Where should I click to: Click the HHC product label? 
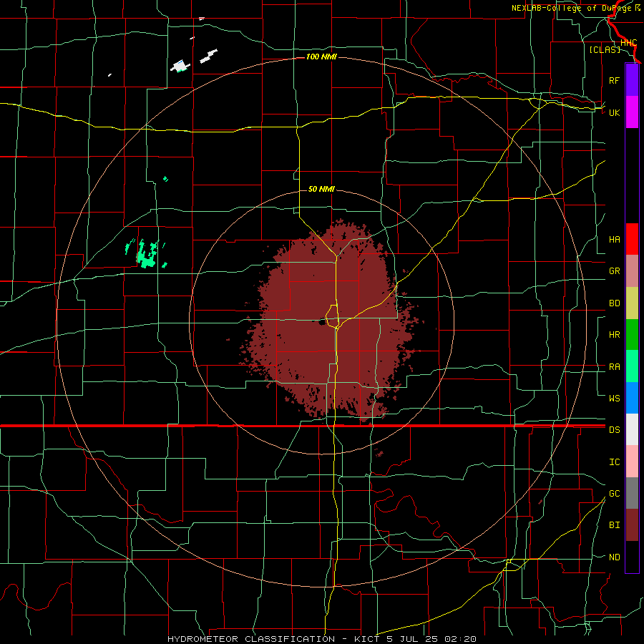pyautogui.click(x=628, y=43)
